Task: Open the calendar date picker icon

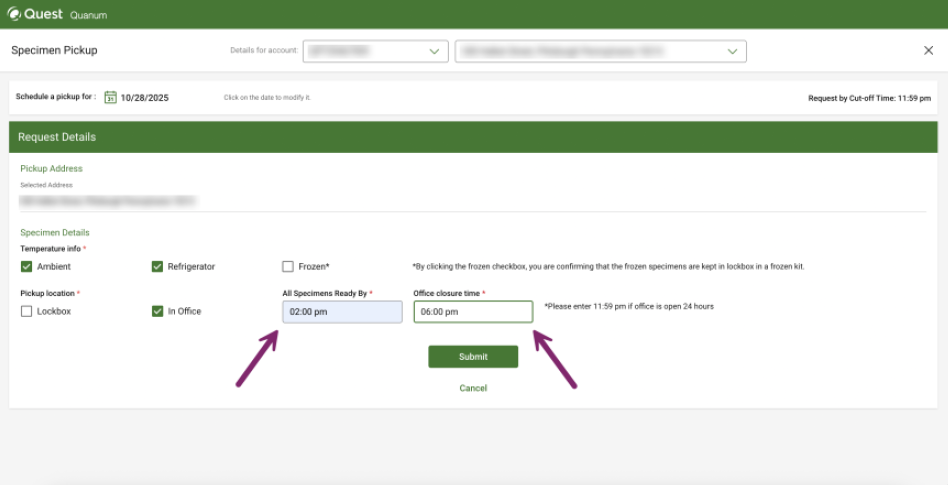Action: (x=111, y=97)
